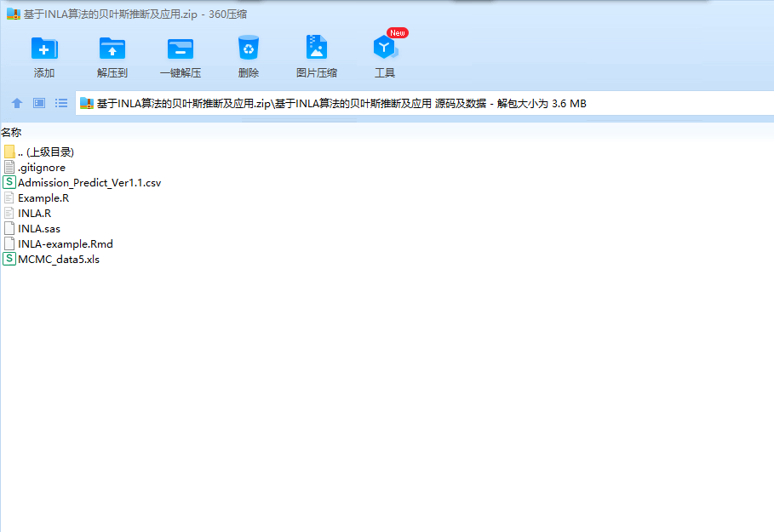Screen dimensions: 774x532
Task: Select the INLA-example.Rmd file name
Action: 66,243
